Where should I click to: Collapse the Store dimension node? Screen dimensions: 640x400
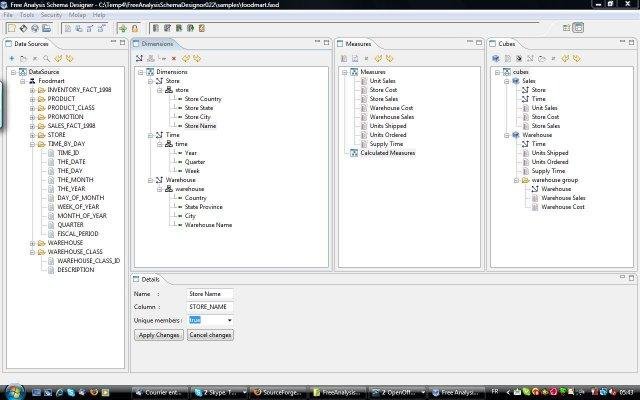(x=150, y=81)
